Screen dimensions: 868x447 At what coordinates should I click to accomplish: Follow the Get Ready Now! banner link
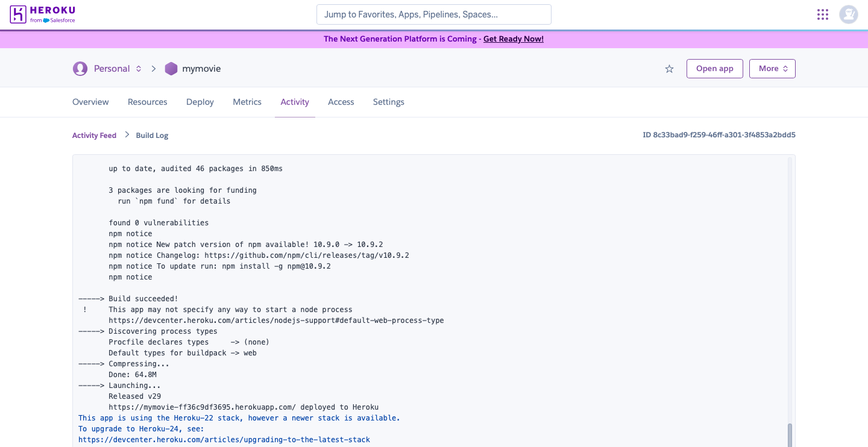[x=514, y=39]
